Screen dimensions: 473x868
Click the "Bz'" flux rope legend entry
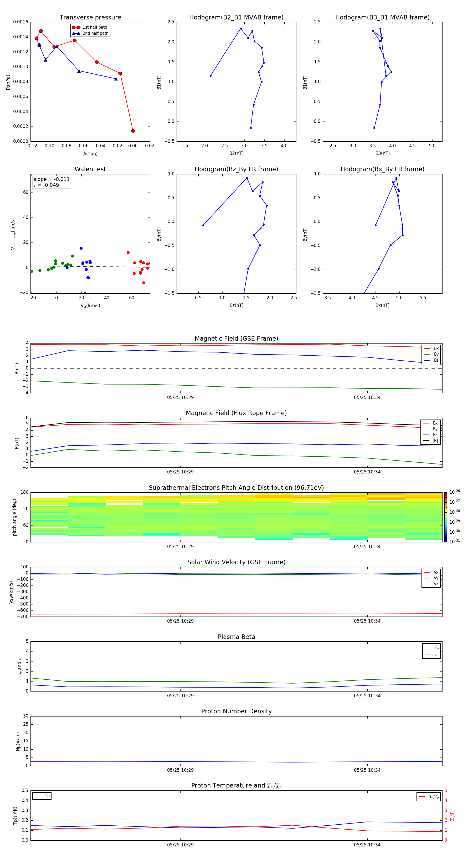[431, 435]
